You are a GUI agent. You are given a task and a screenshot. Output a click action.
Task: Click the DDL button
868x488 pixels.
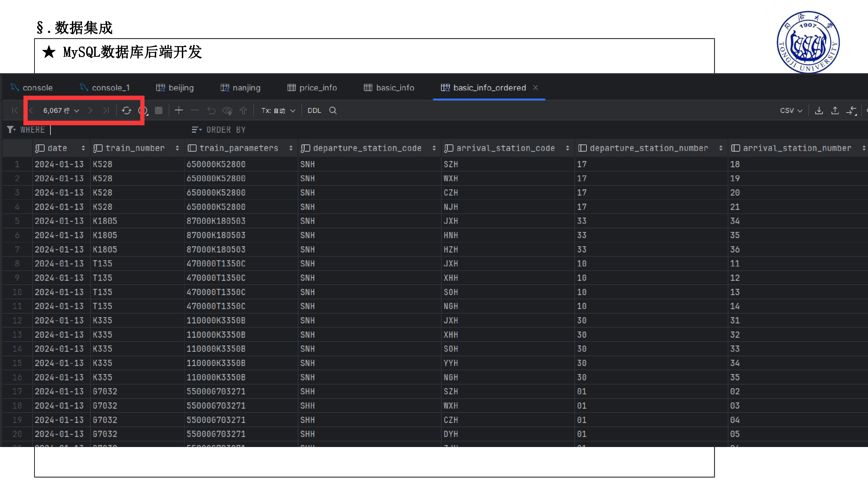tap(314, 111)
